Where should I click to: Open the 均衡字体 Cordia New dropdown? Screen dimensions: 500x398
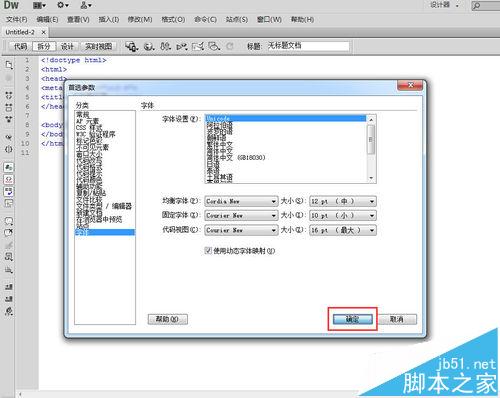click(x=241, y=201)
